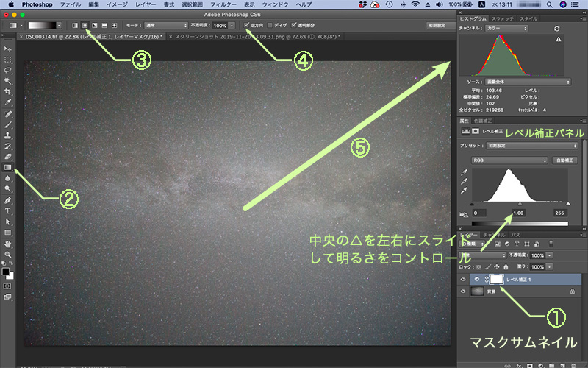
Task: Choose reflected gradient style
Action: (x=104, y=25)
